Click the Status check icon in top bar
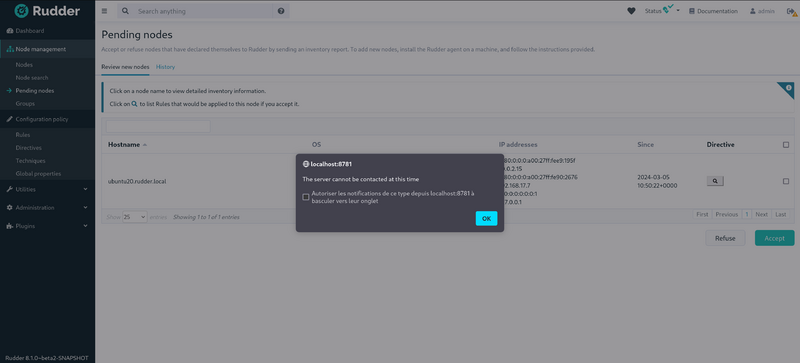This screenshot has height=363, width=800. (x=668, y=10)
